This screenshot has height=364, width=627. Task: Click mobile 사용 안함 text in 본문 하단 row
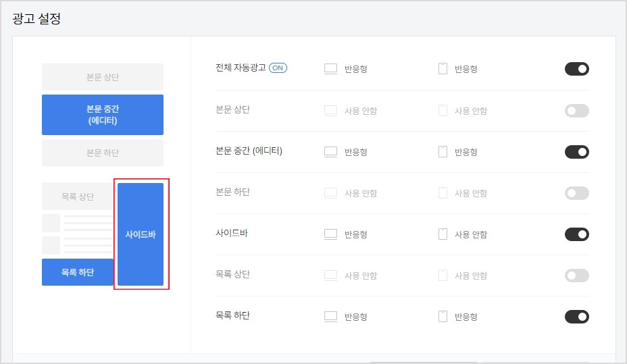point(471,193)
